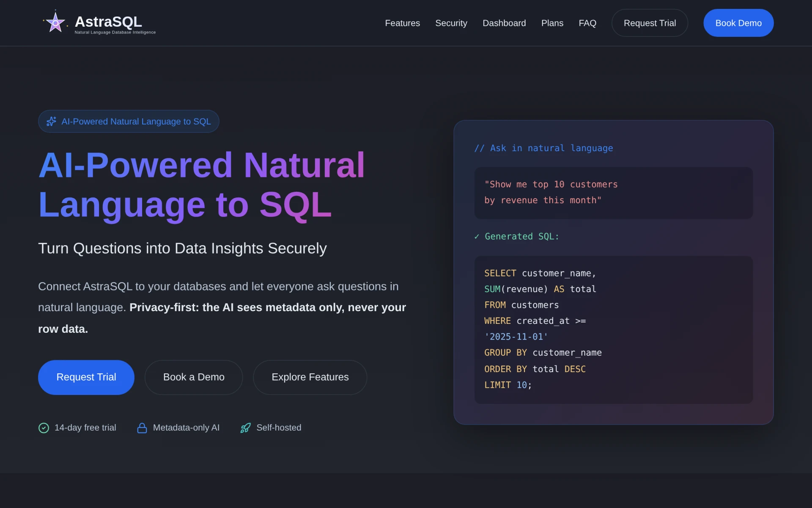Click the AstraSQL star logo icon

[x=55, y=22]
